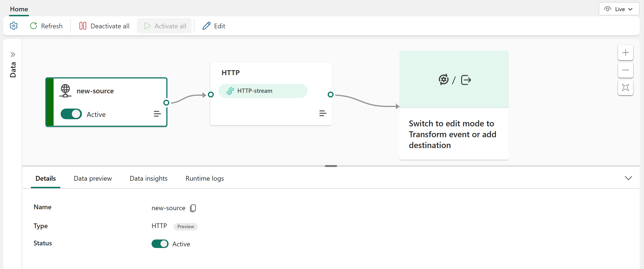Screen dimensions: 644x269
Task: Open the Live mode dropdown
Action: (x=619, y=9)
